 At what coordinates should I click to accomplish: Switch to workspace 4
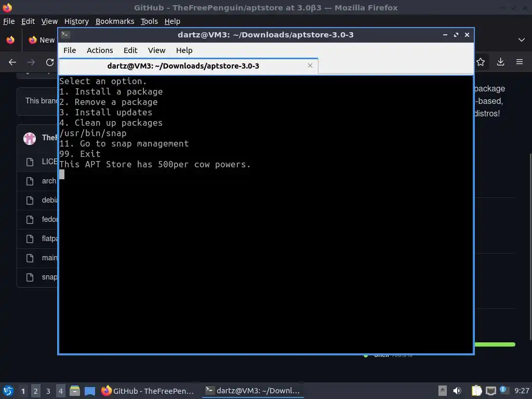(x=60, y=391)
